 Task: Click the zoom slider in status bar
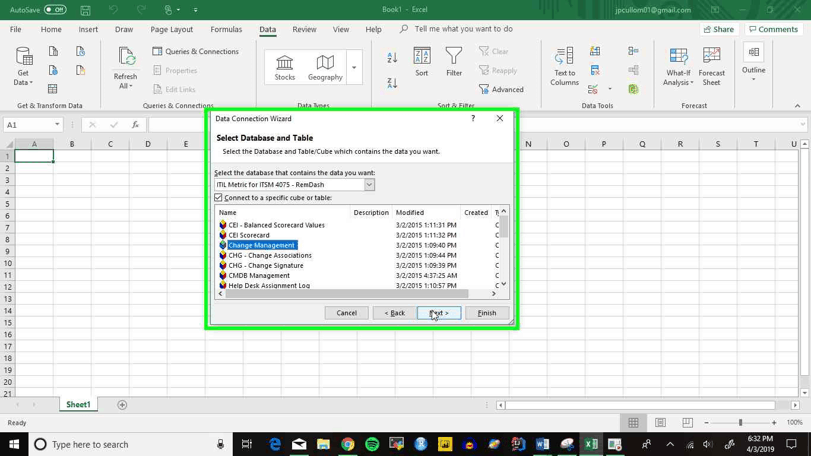740,423
